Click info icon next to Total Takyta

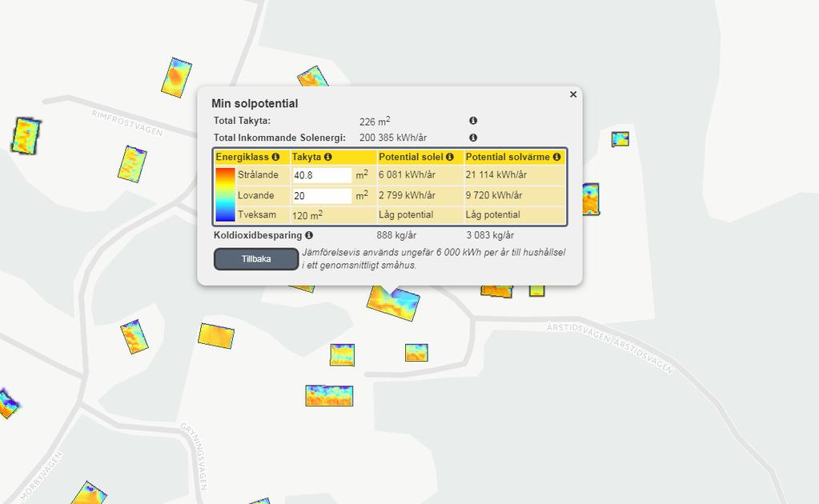pos(473,121)
